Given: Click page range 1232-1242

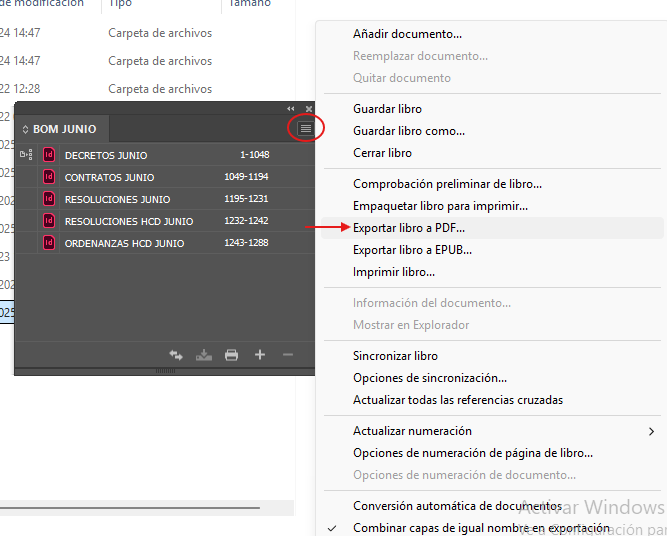Looking at the screenshot, I should tap(246, 221).
